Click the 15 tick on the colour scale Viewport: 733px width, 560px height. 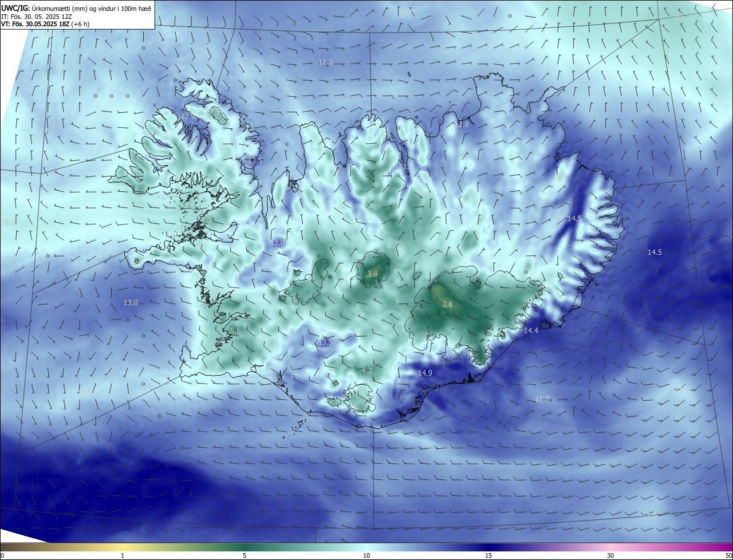[488, 555]
